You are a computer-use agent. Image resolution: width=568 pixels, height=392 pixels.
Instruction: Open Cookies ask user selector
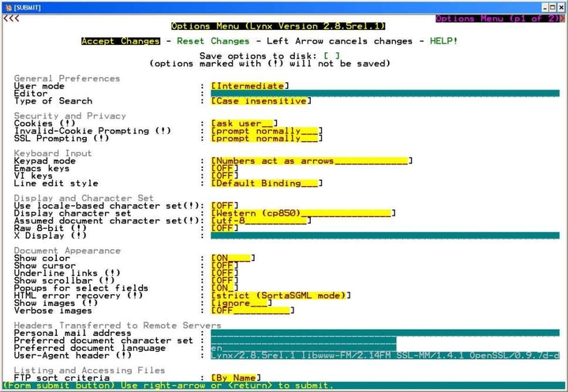click(245, 124)
